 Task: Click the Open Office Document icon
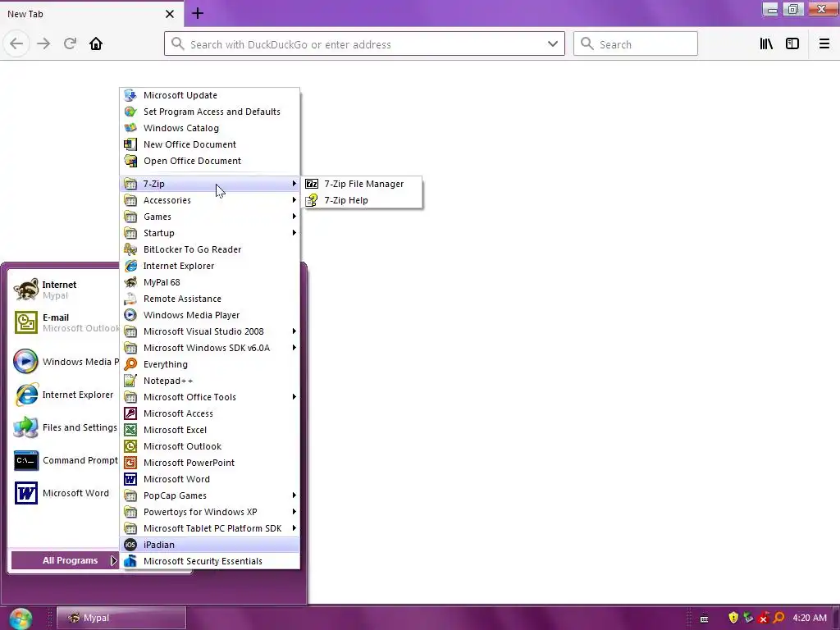click(130, 161)
